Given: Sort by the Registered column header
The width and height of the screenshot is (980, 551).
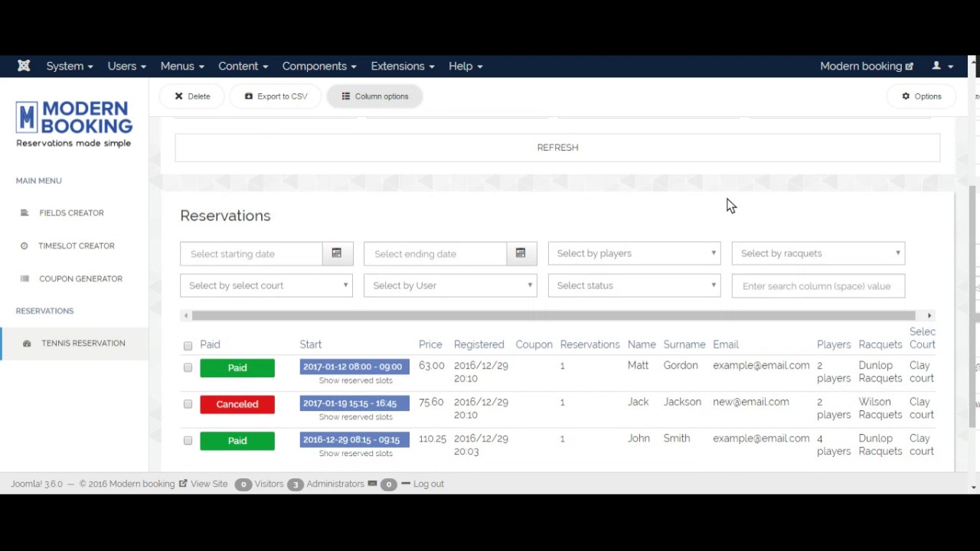Looking at the screenshot, I should point(479,344).
